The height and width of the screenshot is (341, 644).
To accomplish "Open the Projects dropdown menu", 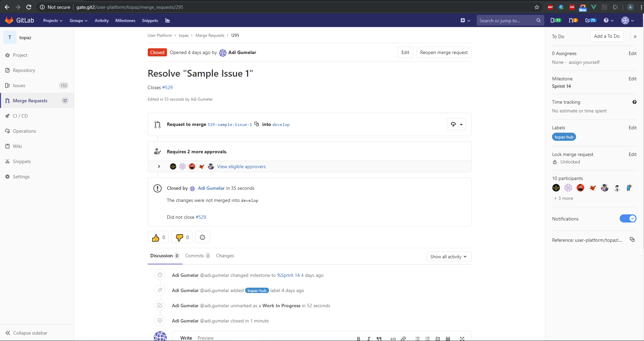I will (53, 21).
